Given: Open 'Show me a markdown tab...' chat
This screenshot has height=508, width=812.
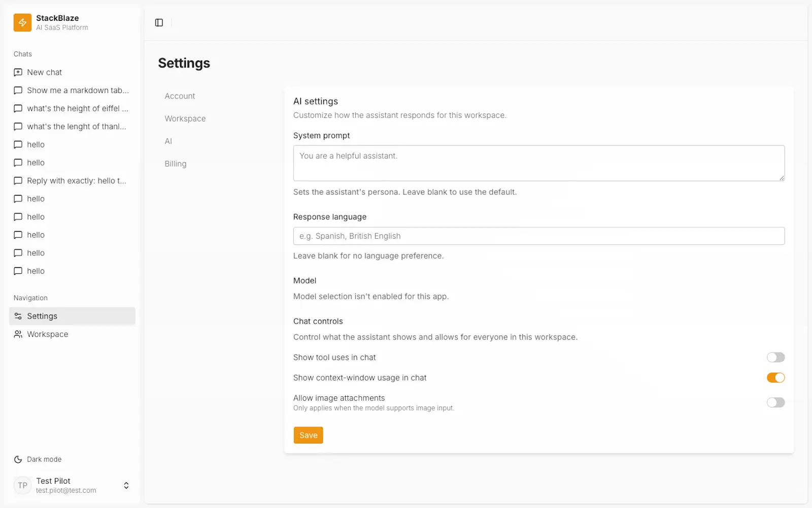Looking at the screenshot, I should [72, 90].
